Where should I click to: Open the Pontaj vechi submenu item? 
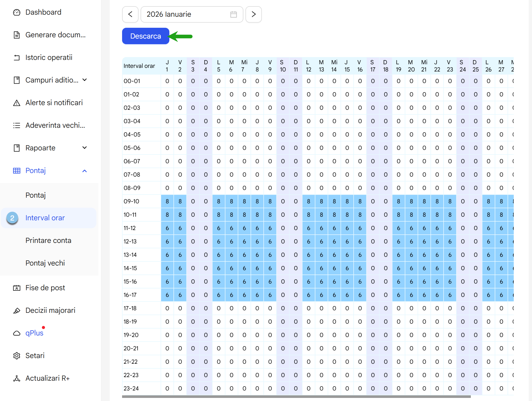(45, 263)
